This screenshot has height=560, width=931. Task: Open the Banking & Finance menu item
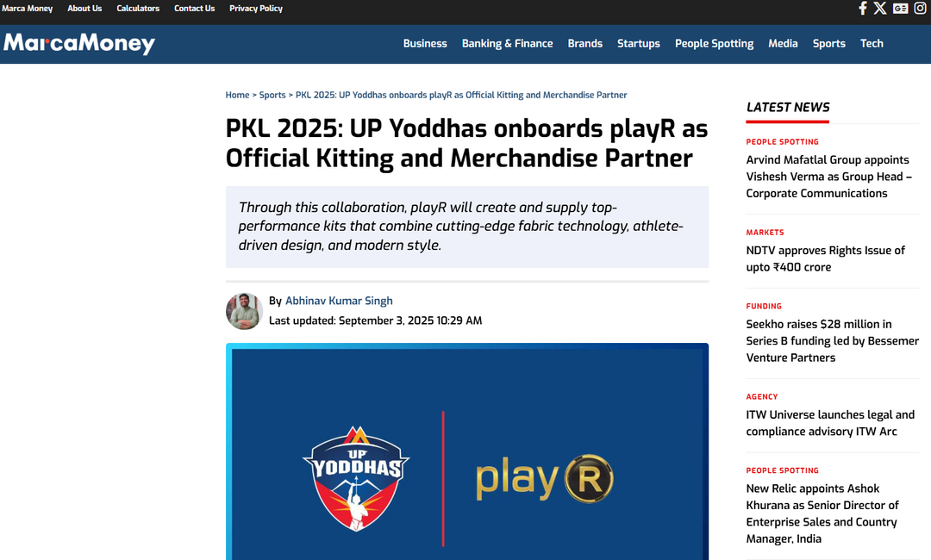coord(507,43)
